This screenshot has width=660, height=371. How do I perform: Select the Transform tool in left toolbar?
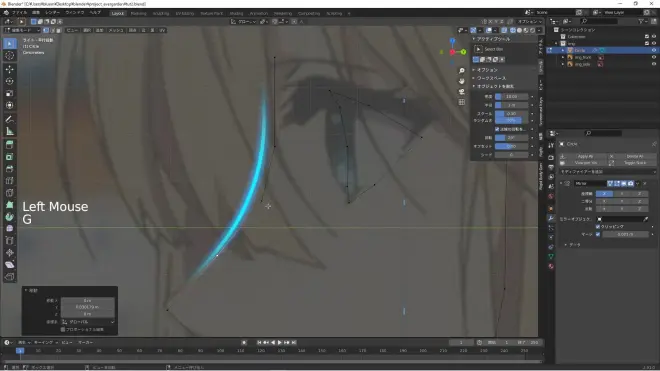(x=10, y=105)
